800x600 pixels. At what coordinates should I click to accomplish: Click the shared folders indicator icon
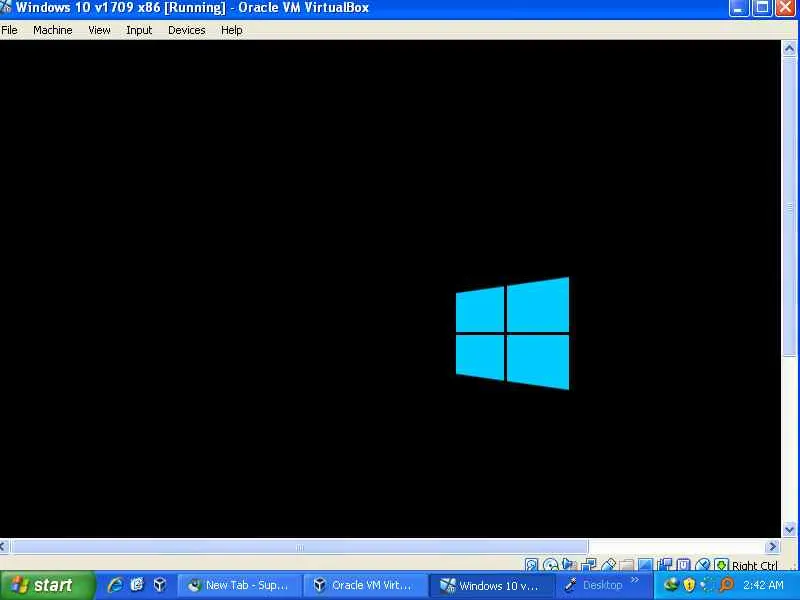[x=627, y=565]
